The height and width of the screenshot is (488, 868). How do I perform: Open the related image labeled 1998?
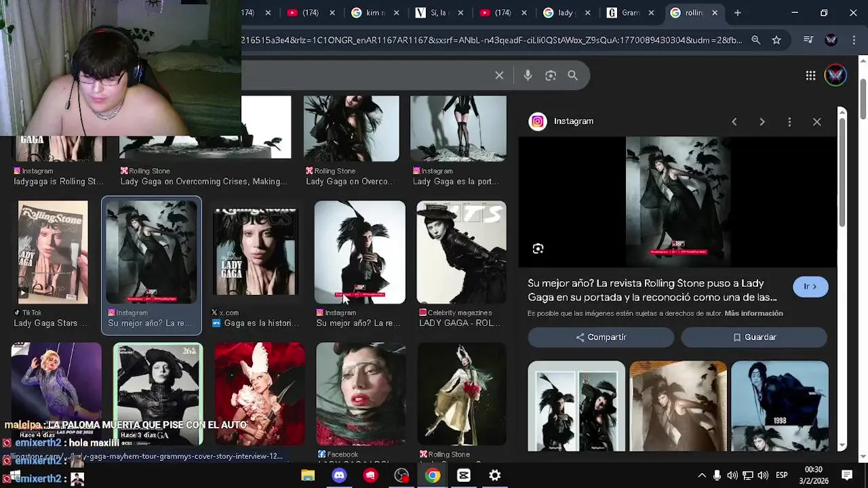780,406
